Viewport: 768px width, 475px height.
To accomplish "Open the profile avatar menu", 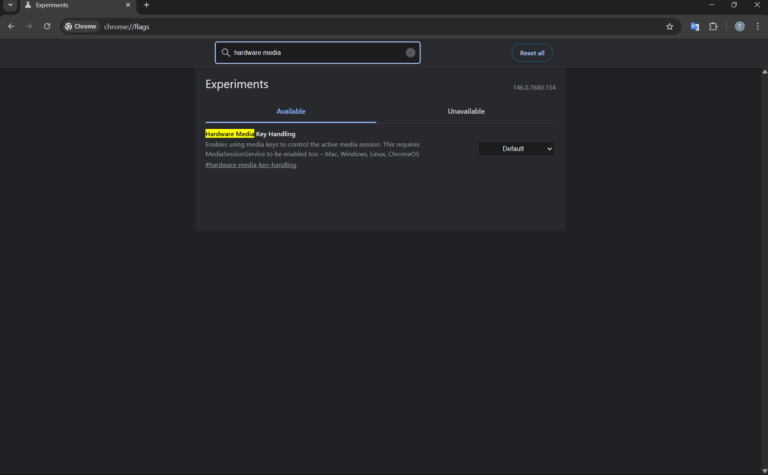I will pos(740,26).
